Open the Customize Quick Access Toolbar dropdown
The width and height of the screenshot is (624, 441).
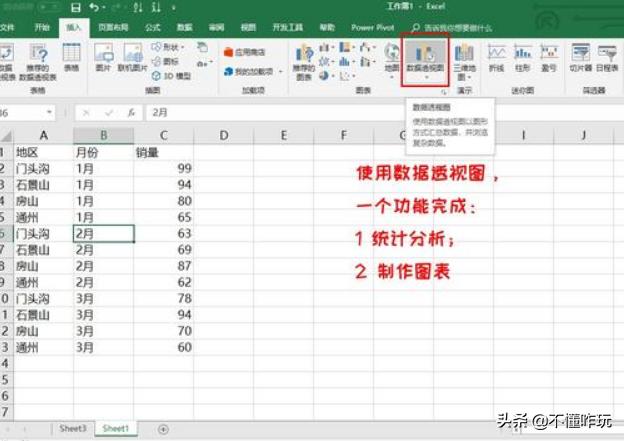(x=174, y=8)
